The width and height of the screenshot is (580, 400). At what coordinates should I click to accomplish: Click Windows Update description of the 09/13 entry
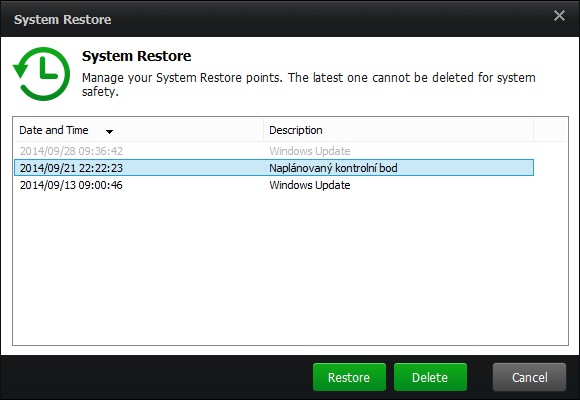pyautogui.click(x=310, y=185)
